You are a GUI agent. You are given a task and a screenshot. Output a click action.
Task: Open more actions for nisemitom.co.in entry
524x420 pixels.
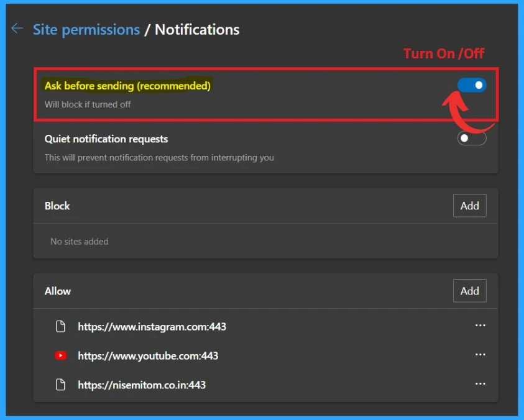[x=480, y=384]
